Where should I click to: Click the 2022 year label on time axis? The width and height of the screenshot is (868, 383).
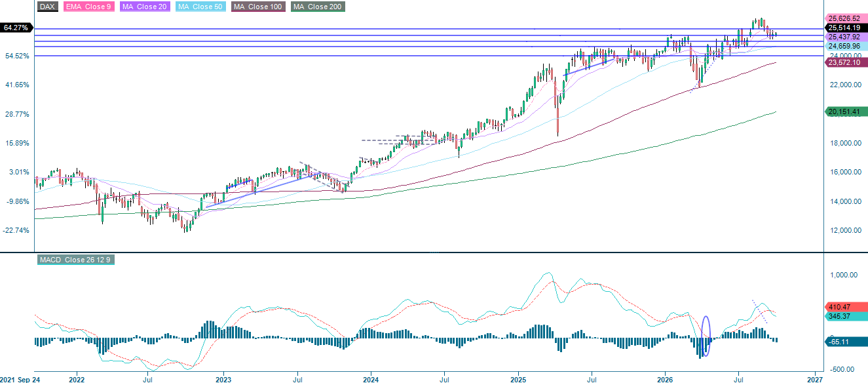pos(77,379)
